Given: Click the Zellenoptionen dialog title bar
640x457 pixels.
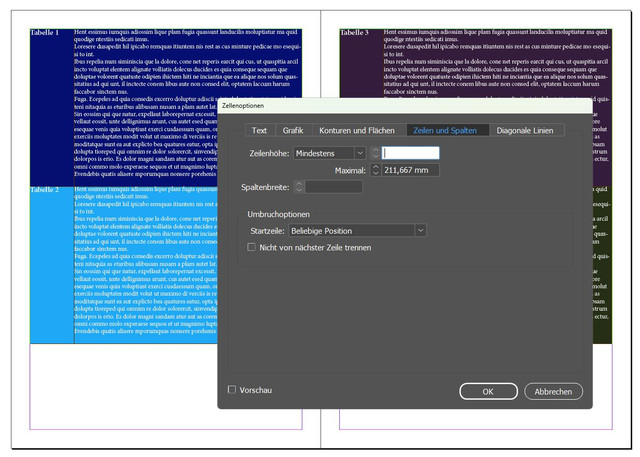Looking at the screenshot, I should [405, 106].
